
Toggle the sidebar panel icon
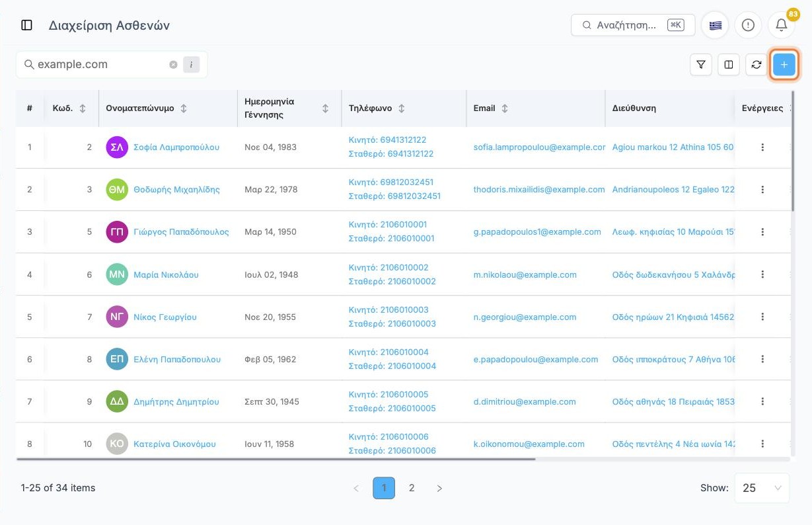click(27, 25)
